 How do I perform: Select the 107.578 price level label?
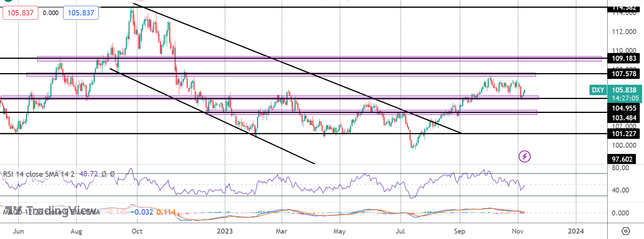[624, 73]
